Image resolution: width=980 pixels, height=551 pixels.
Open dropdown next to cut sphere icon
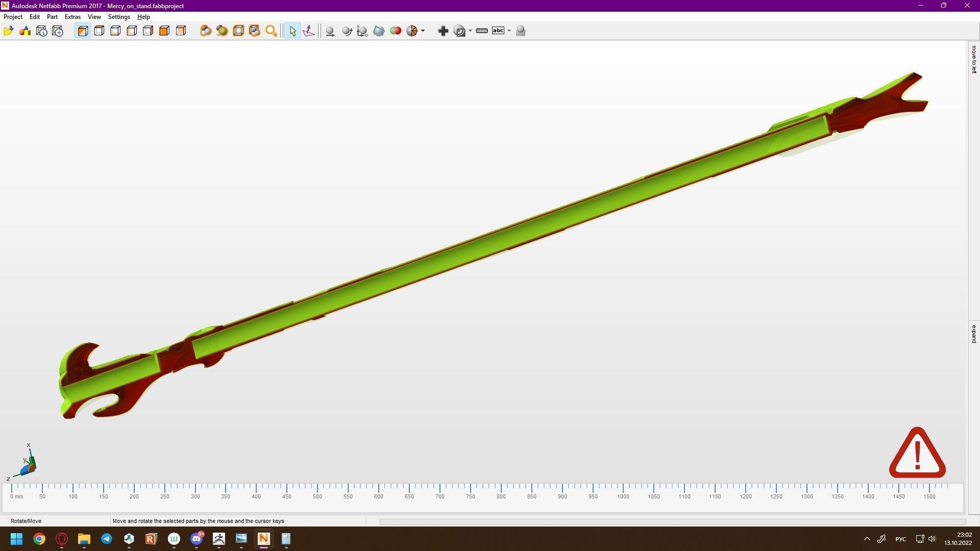click(423, 31)
